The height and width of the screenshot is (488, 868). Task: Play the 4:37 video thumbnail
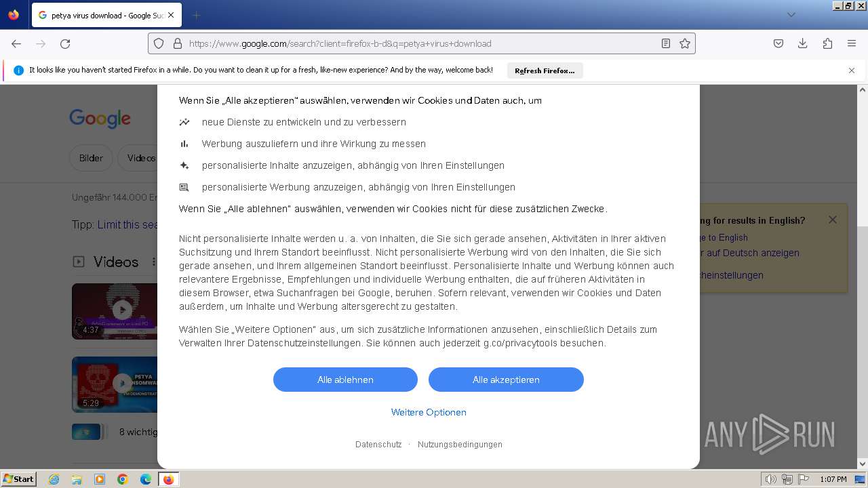pos(115,311)
